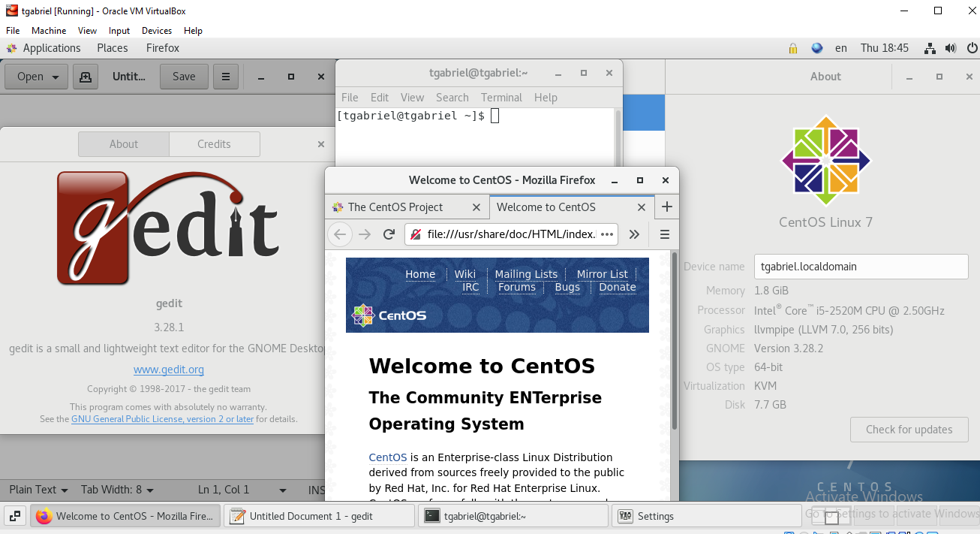Image resolution: width=980 pixels, height=534 pixels.
Task: Open Firefox's hamburger menu icon
Action: (664, 234)
